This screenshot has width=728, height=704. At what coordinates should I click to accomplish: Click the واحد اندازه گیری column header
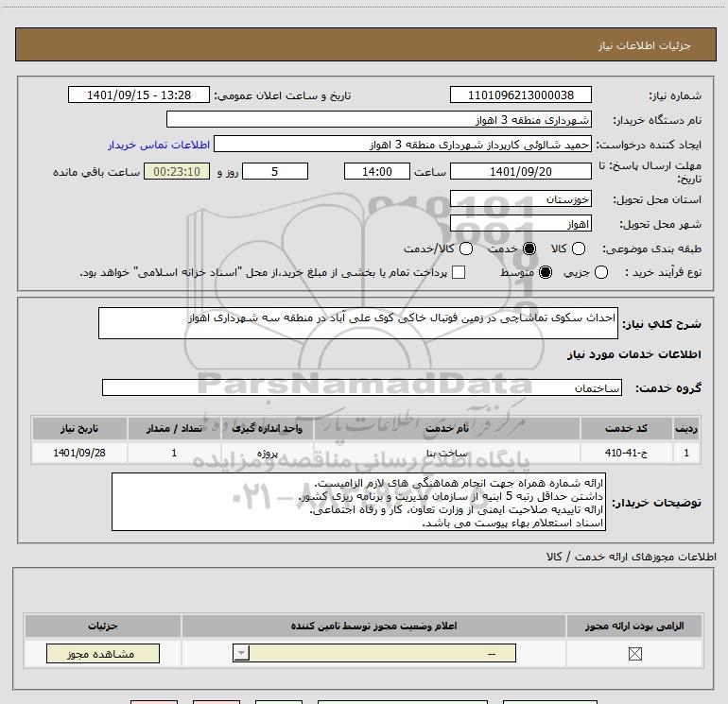point(267,428)
